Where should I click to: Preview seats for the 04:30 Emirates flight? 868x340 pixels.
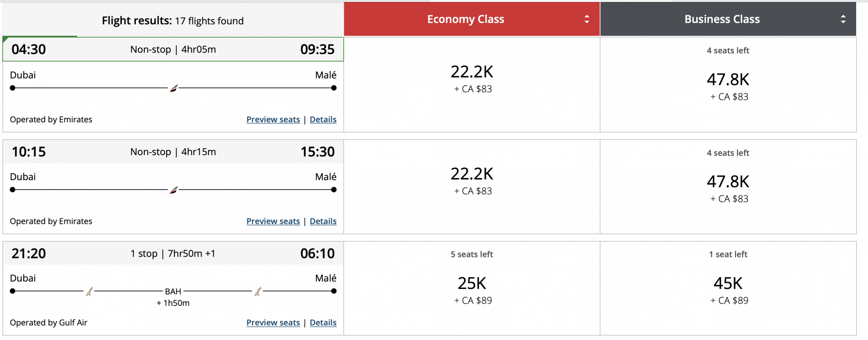(273, 120)
